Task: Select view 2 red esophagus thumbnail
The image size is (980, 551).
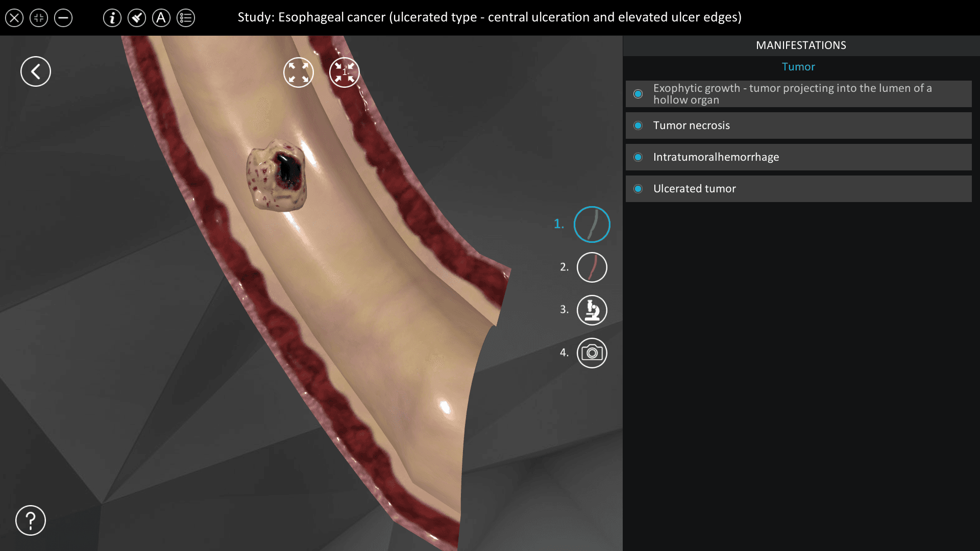Action: coord(592,267)
